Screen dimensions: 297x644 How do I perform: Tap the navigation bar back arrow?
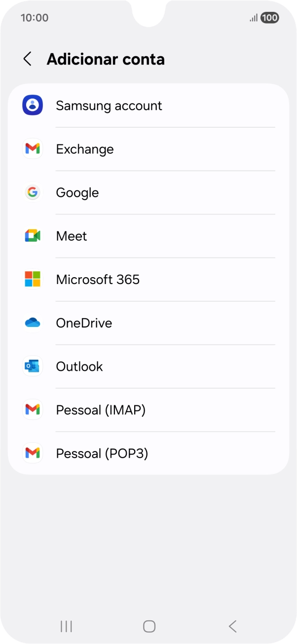(232, 626)
